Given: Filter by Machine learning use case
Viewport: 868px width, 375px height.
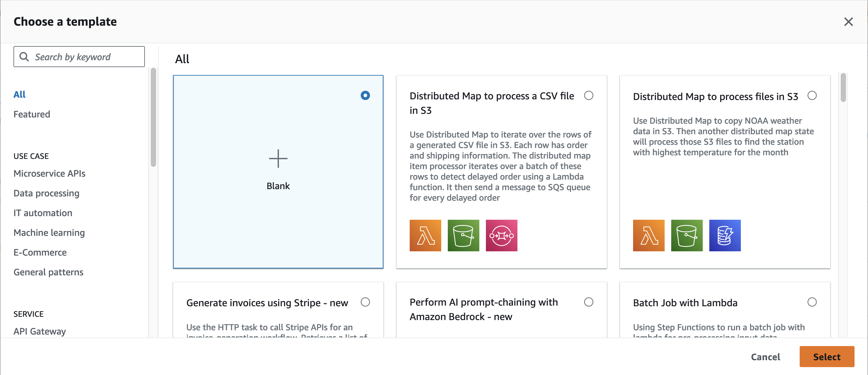Looking at the screenshot, I should [x=49, y=233].
